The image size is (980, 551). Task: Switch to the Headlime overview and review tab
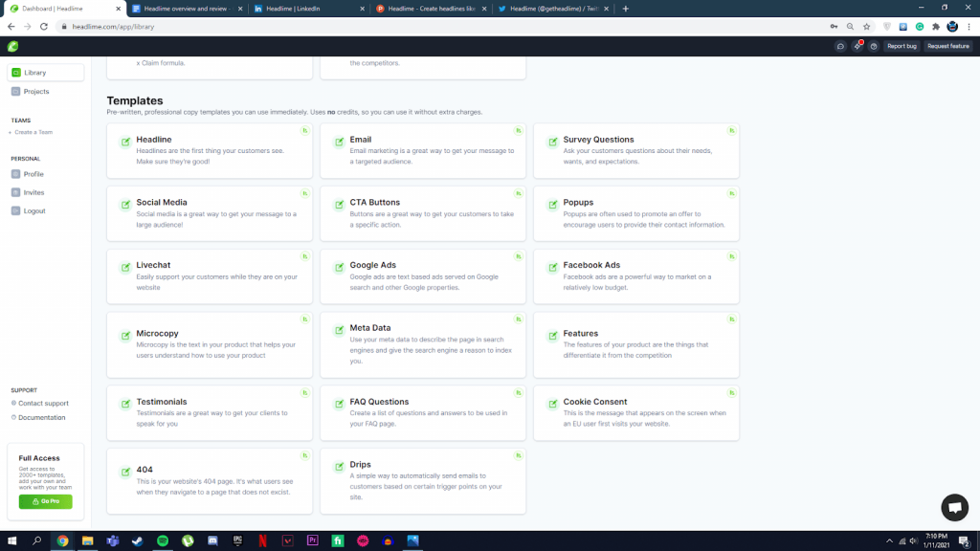(x=188, y=9)
